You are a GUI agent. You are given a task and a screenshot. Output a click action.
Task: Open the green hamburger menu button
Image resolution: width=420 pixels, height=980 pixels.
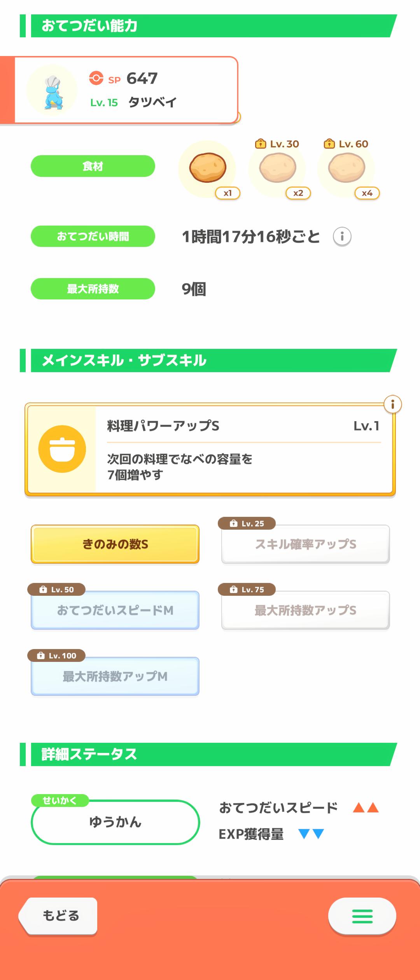click(x=362, y=916)
